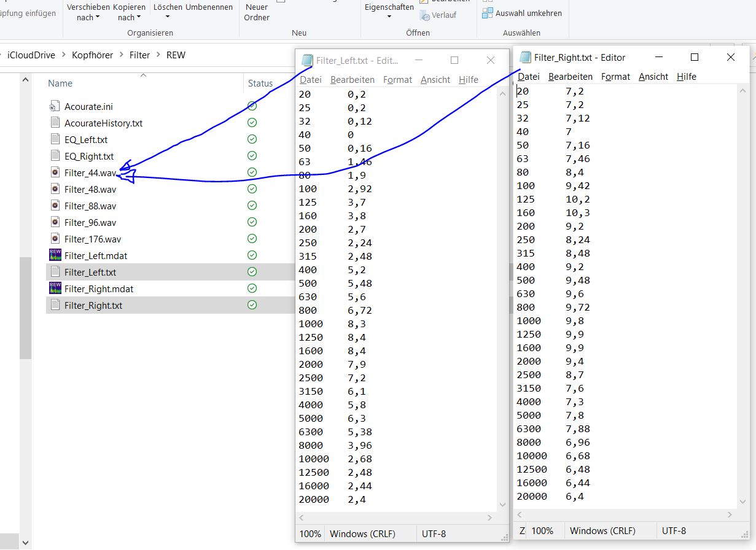The width and height of the screenshot is (756, 550).
Task: Expand breadcrumb arrow after iCloudDrive
Action: pyautogui.click(x=63, y=55)
